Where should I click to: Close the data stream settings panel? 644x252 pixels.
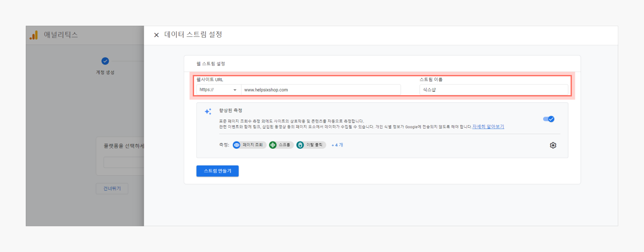[x=156, y=35]
